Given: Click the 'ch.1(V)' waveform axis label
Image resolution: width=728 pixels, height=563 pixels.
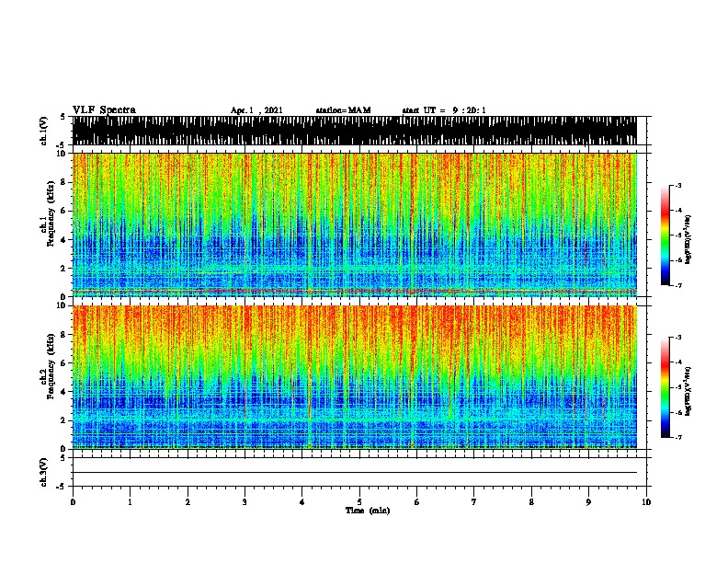Looking at the screenshot, I should [x=44, y=131].
